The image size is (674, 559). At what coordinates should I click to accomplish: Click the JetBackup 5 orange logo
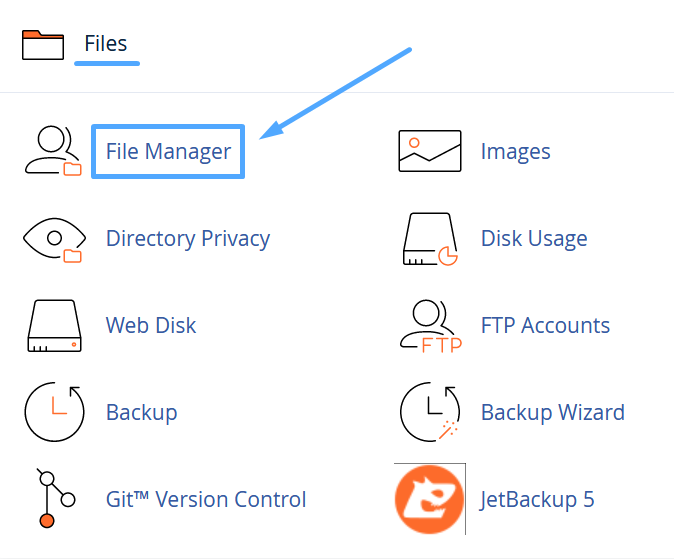click(430, 498)
